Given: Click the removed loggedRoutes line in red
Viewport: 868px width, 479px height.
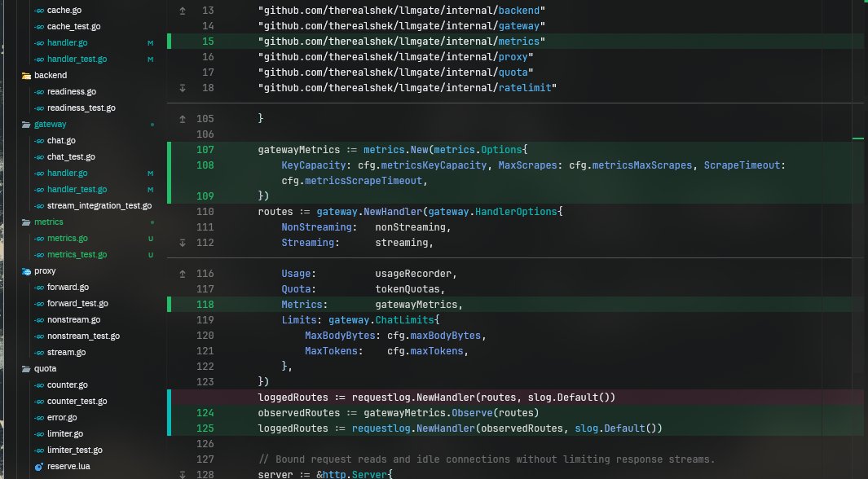Looking at the screenshot, I should coord(436,398).
